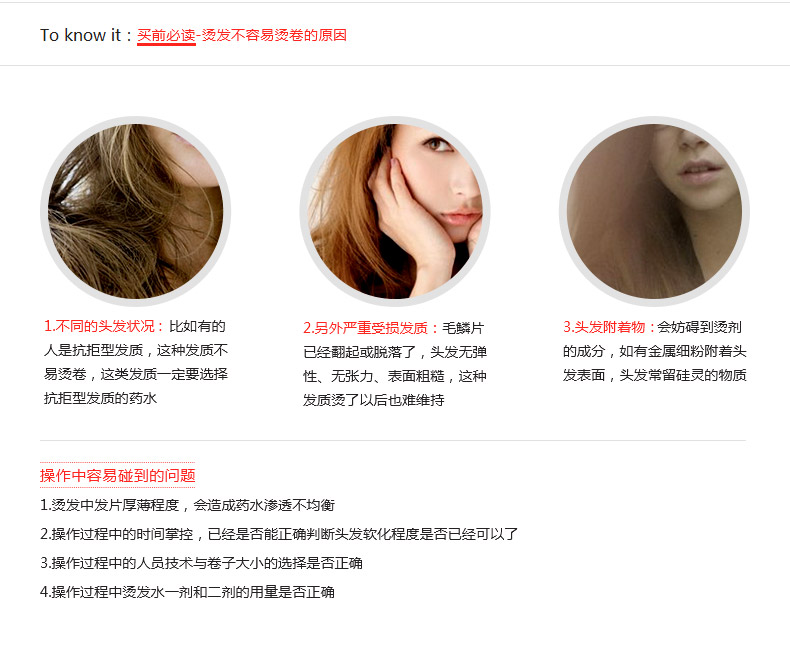The height and width of the screenshot is (654, 790).
Task: Click the curly brown hair circular photo
Action: tap(135, 211)
